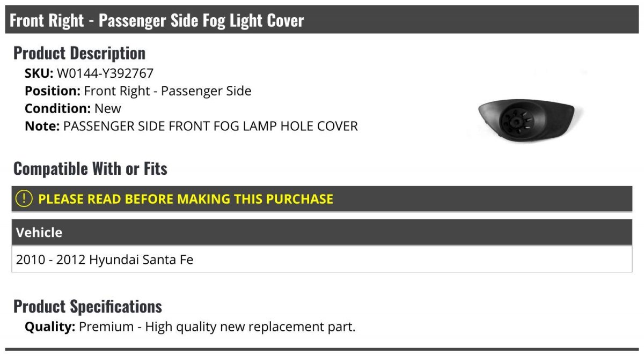Image resolution: width=644 pixels, height=356 pixels.
Task: Click the Vehicle column header
Action: tap(39, 233)
